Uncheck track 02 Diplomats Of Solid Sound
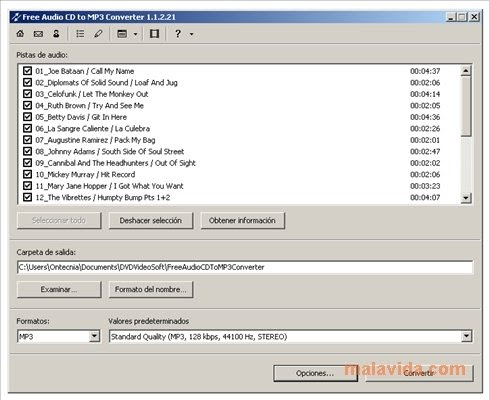The width and height of the screenshot is (489, 400). (x=27, y=82)
